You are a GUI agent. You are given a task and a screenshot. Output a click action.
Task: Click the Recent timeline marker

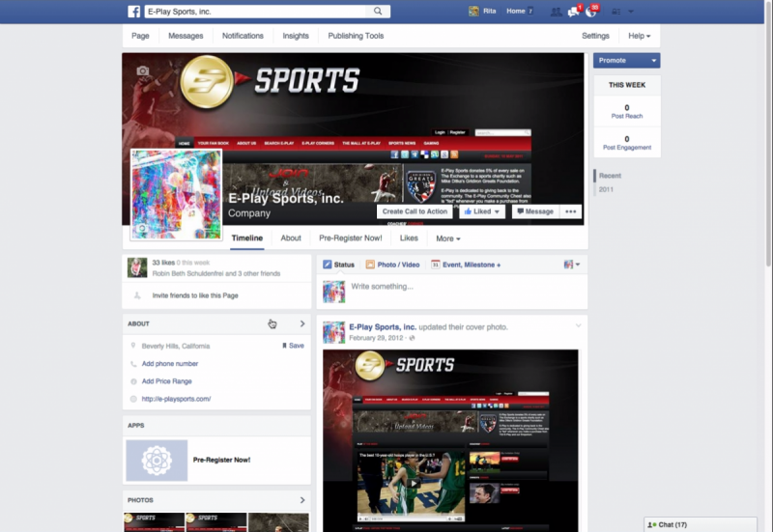[x=611, y=176]
